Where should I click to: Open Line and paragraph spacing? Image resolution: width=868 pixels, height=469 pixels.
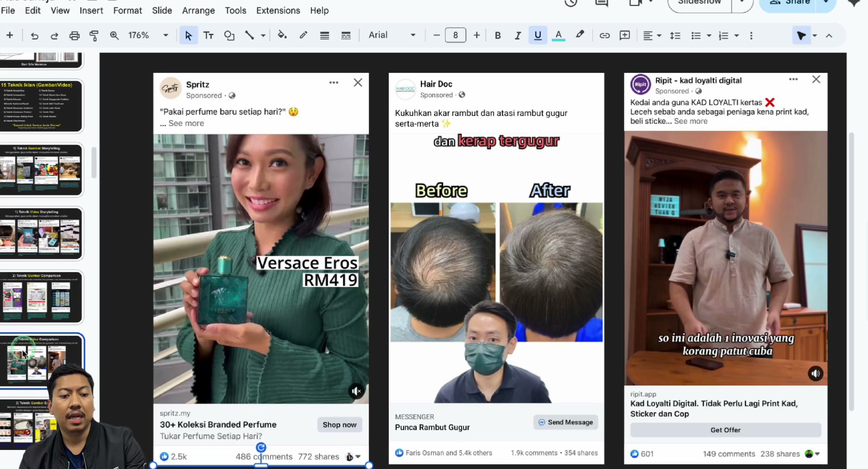(x=675, y=36)
